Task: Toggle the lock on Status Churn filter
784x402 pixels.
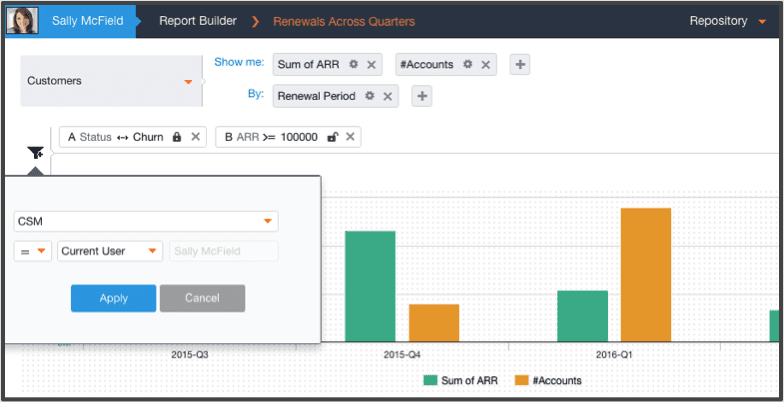Action: 177,137
